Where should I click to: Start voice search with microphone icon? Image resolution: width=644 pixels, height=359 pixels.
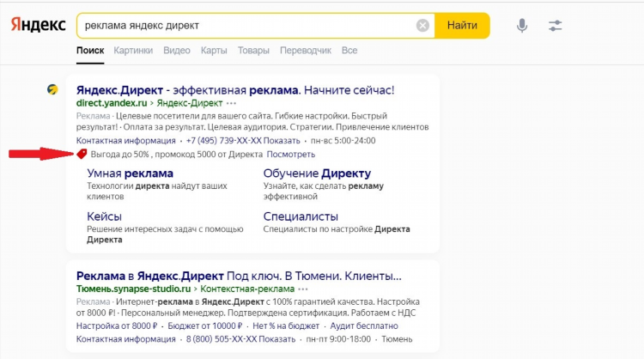tap(521, 26)
